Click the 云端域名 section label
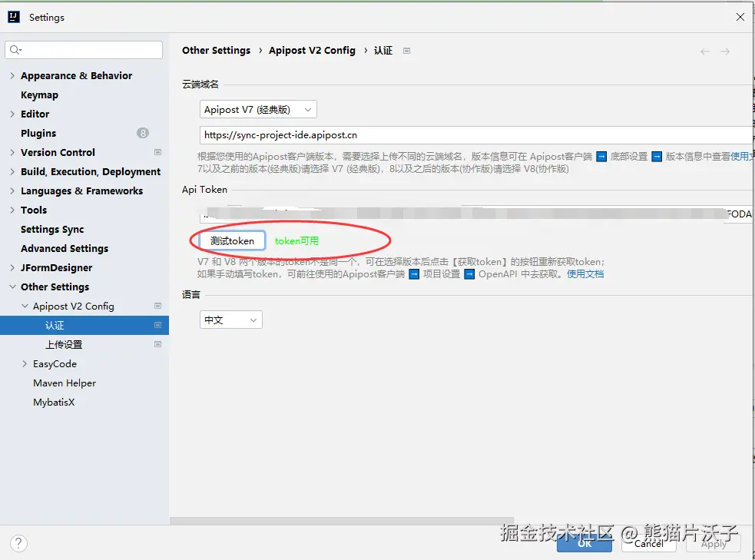The image size is (755, 560). coord(200,84)
